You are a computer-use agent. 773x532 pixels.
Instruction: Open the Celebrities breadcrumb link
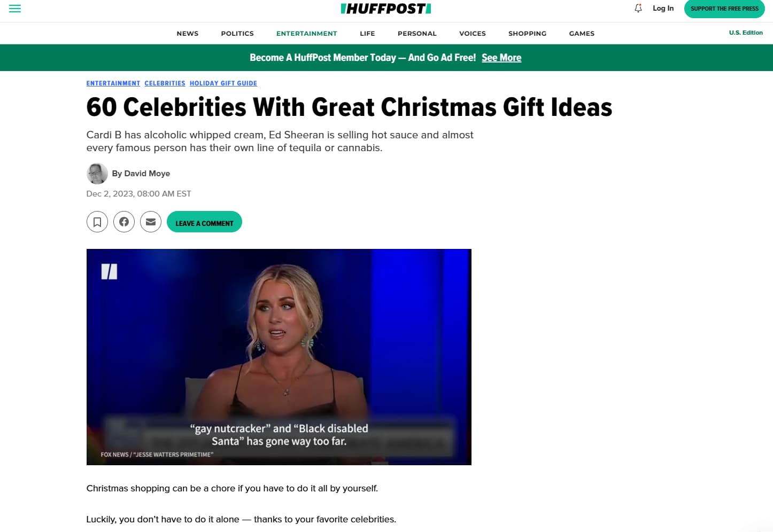coord(165,83)
